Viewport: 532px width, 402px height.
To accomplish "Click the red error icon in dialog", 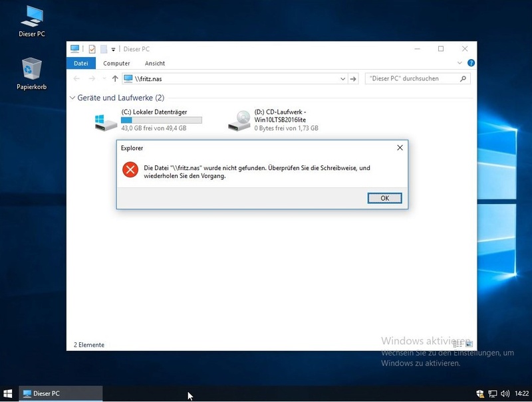I will tap(130, 170).
